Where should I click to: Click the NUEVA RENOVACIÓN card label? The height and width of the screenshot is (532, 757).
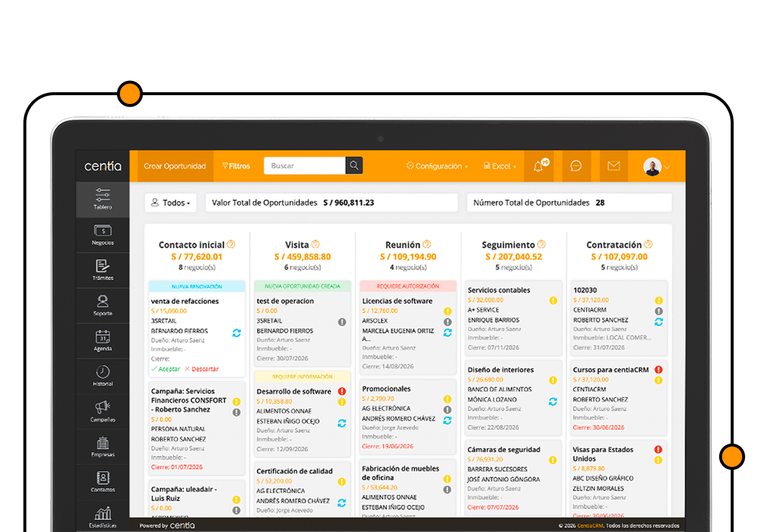(197, 287)
